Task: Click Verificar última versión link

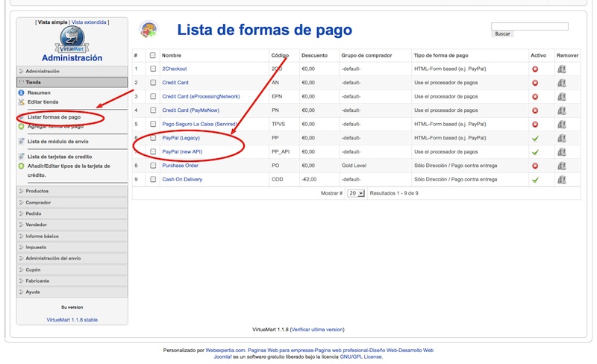Action: tap(318, 330)
